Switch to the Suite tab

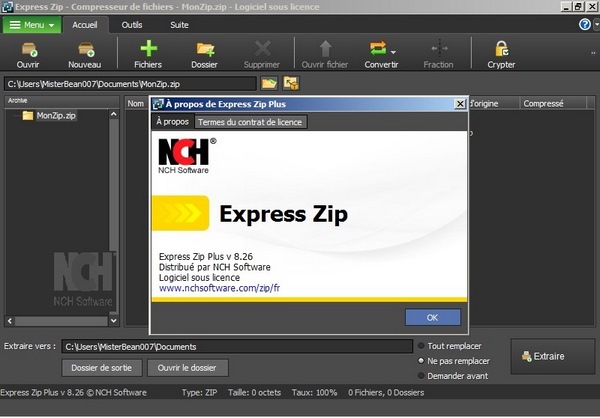(x=179, y=25)
